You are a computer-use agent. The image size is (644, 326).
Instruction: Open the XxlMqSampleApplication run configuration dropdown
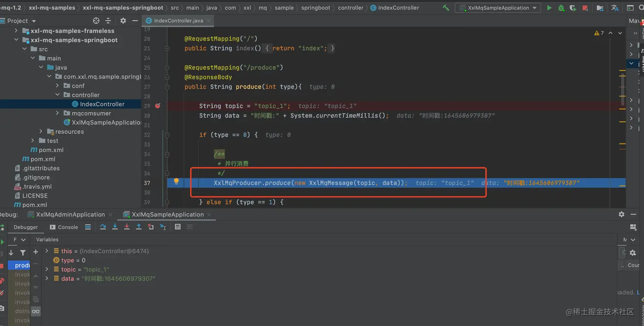(x=498, y=8)
